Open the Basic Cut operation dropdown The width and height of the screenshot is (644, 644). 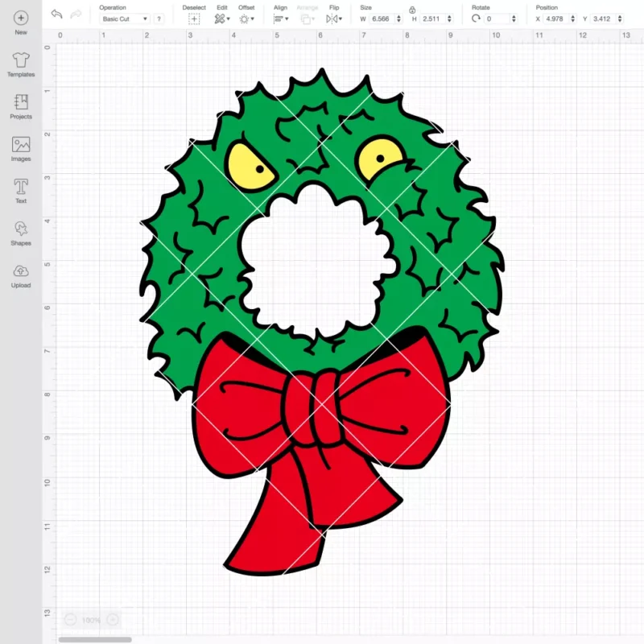125,19
